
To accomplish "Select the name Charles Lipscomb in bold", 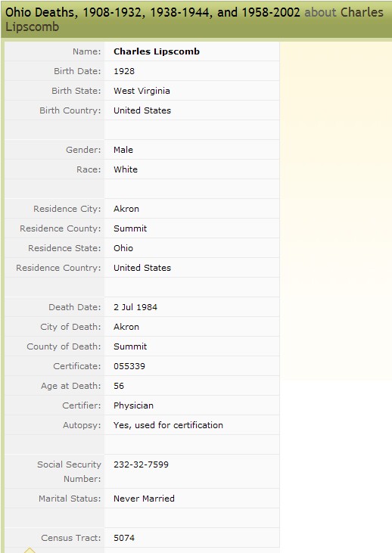I will coord(157,51).
